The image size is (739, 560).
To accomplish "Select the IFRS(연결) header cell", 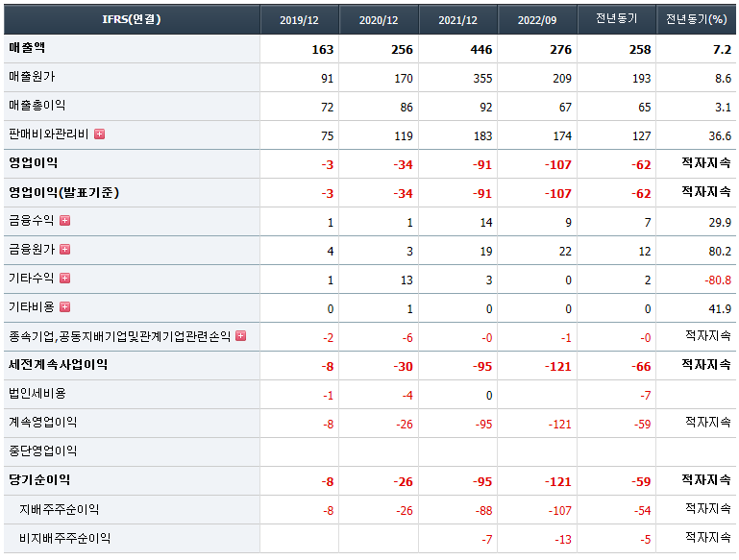I will pos(132,19).
